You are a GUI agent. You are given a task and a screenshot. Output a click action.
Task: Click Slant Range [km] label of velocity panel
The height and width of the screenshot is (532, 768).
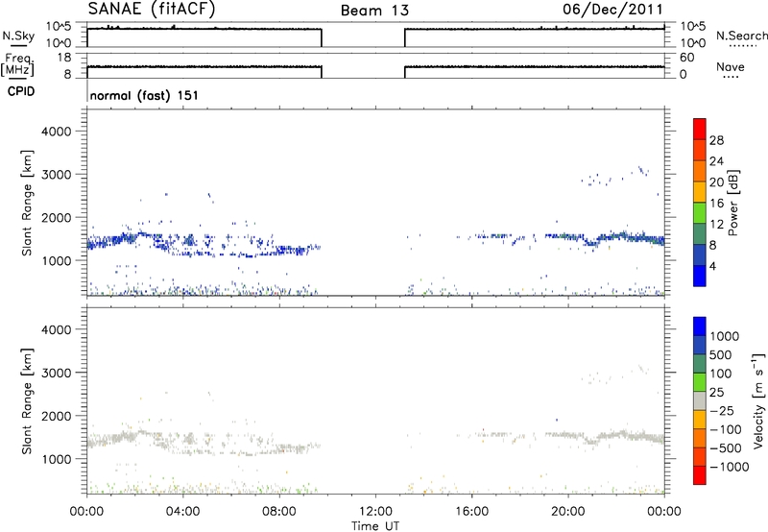pyautogui.click(x=27, y=401)
